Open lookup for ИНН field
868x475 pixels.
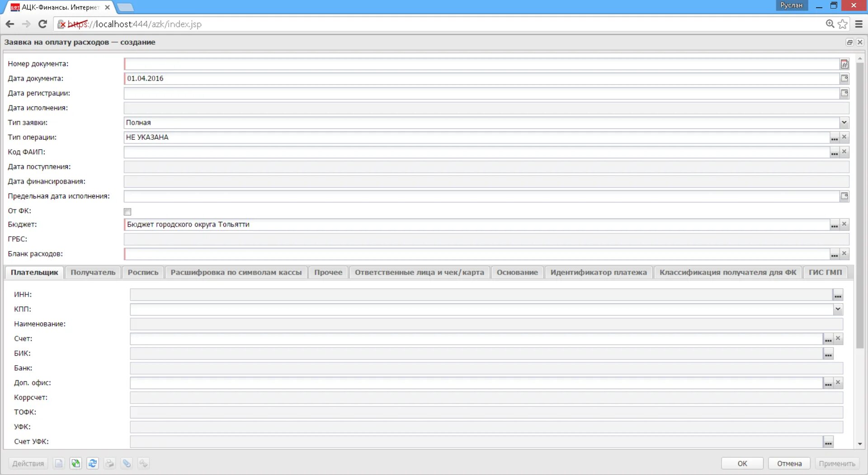click(838, 295)
